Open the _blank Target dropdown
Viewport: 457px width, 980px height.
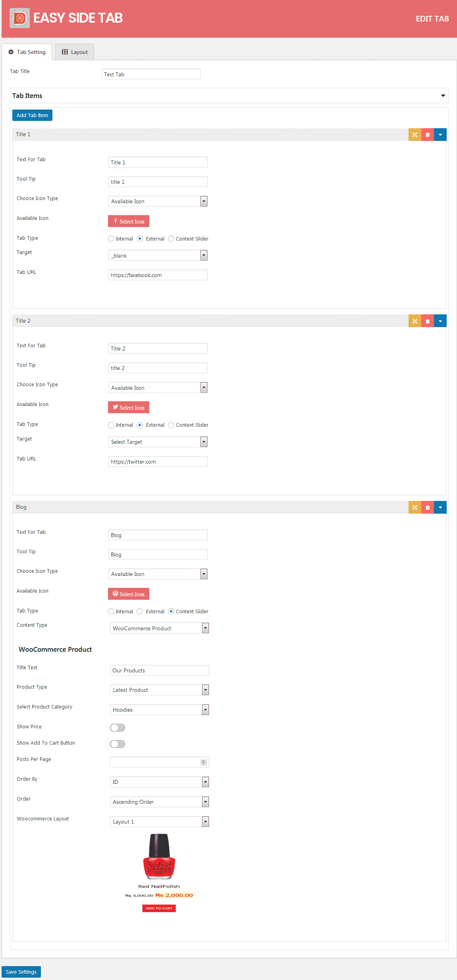(x=158, y=255)
